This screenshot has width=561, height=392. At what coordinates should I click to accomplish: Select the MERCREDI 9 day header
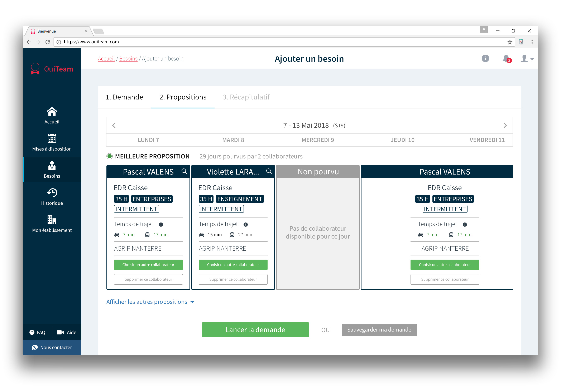pos(318,140)
